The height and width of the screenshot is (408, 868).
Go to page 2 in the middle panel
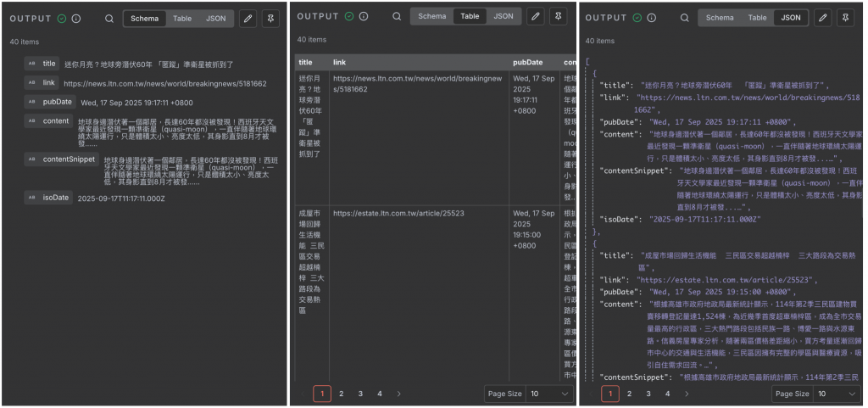341,394
